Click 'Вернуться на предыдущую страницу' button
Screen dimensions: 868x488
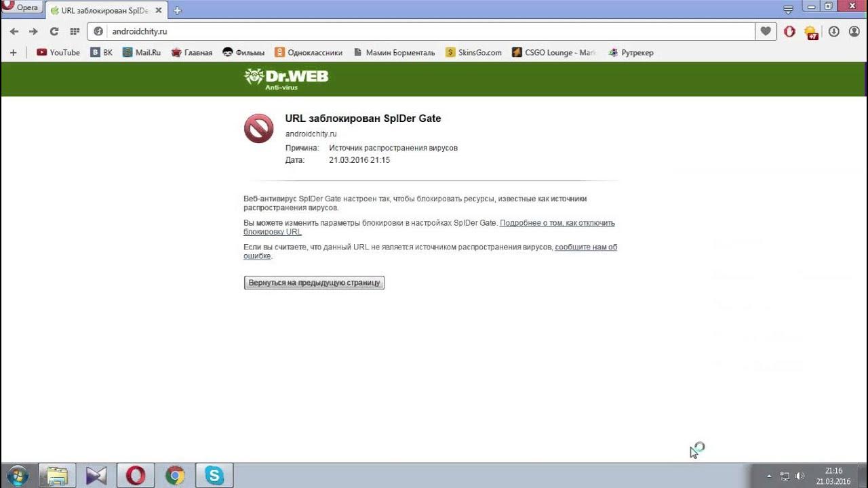point(314,283)
